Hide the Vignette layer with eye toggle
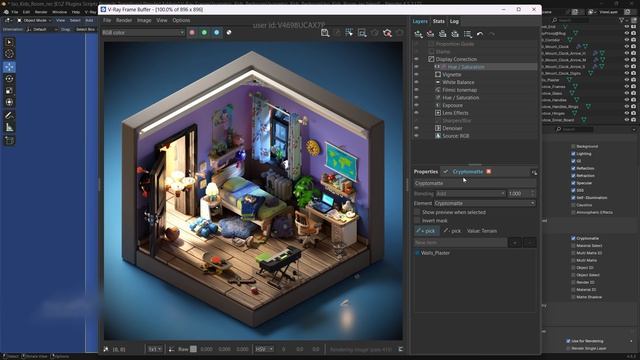Viewport: 640px width, 360px height. coord(416,75)
